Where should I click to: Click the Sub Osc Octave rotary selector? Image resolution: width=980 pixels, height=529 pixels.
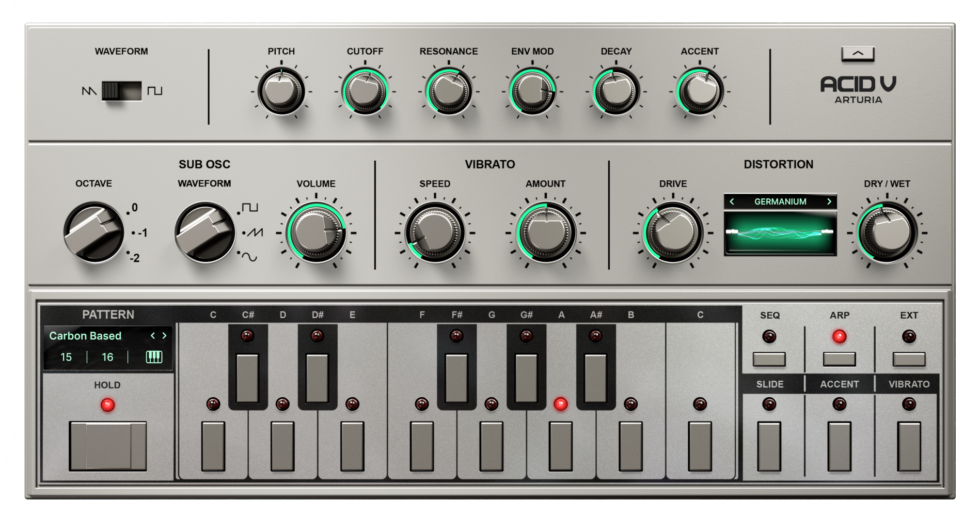pos(94,232)
